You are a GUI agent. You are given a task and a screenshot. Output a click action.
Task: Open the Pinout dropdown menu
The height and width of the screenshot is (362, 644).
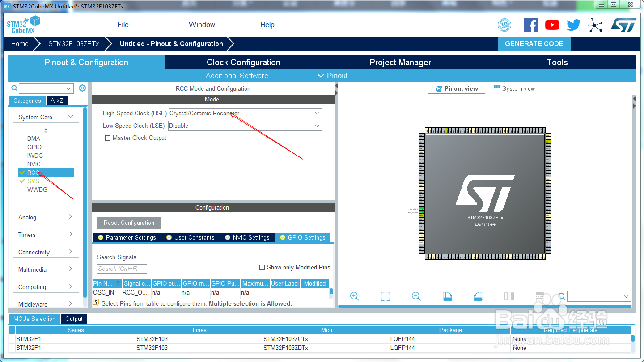tap(333, 76)
